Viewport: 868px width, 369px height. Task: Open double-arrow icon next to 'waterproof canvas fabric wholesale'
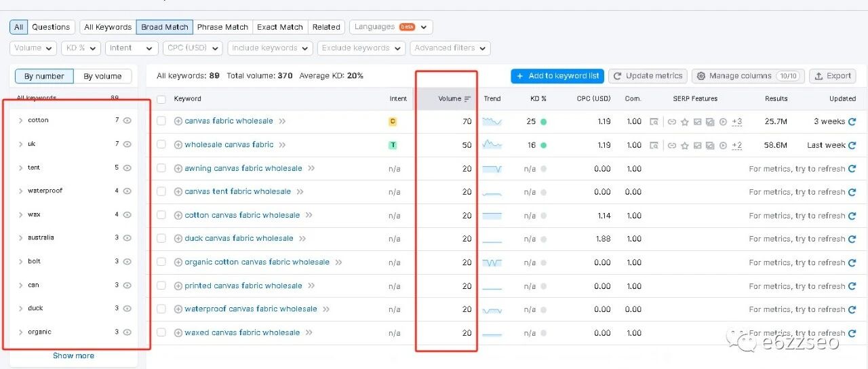(x=326, y=309)
